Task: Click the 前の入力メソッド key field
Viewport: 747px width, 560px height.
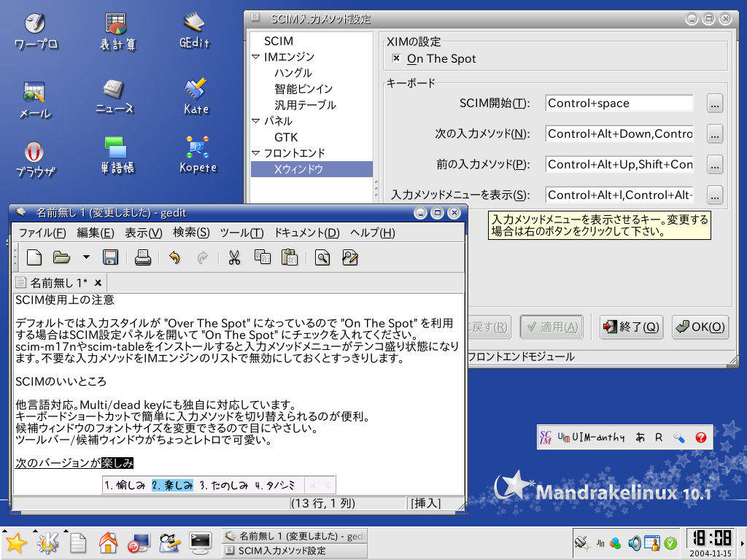Action: pyautogui.click(x=619, y=164)
